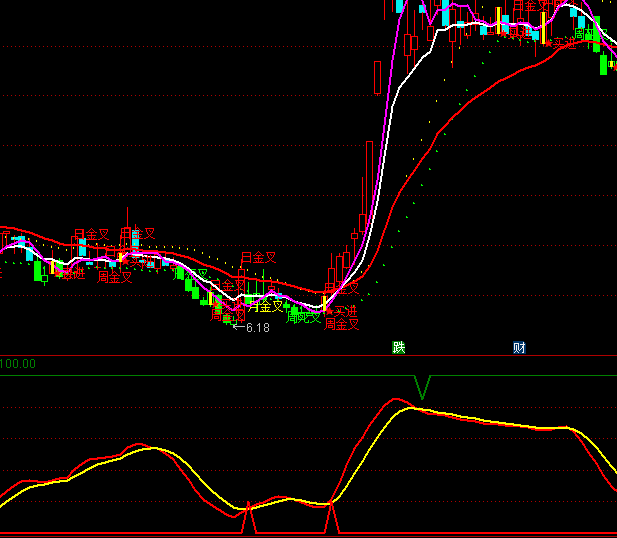Click the 跌 event icon below chart
The height and width of the screenshot is (538, 617).
(399, 348)
